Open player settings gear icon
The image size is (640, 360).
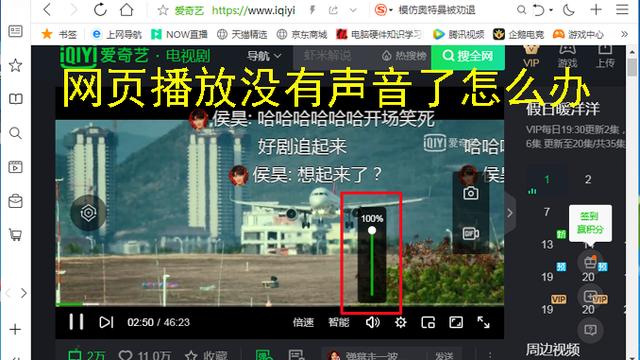tap(400, 322)
